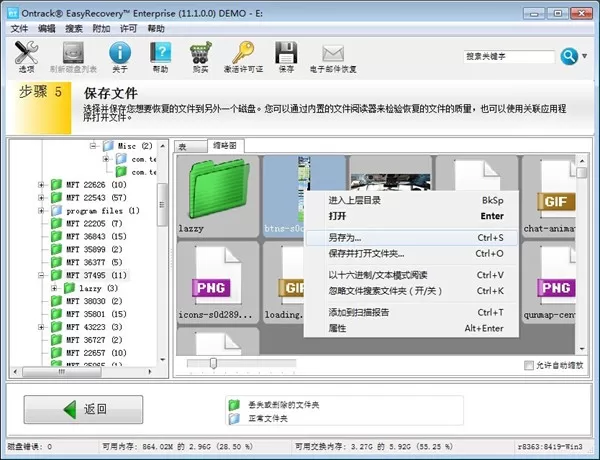
Task: Click the blue program files folder icon
Action: click(x=57, y=210)
